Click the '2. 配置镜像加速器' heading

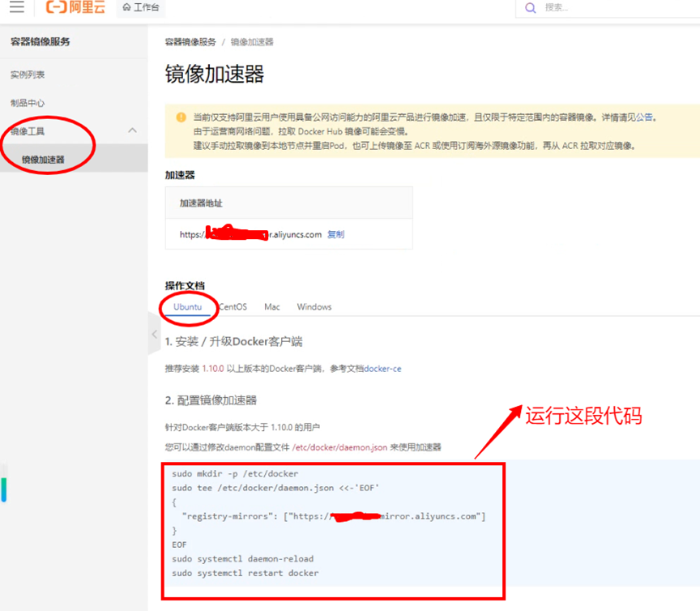coord(211,400)
